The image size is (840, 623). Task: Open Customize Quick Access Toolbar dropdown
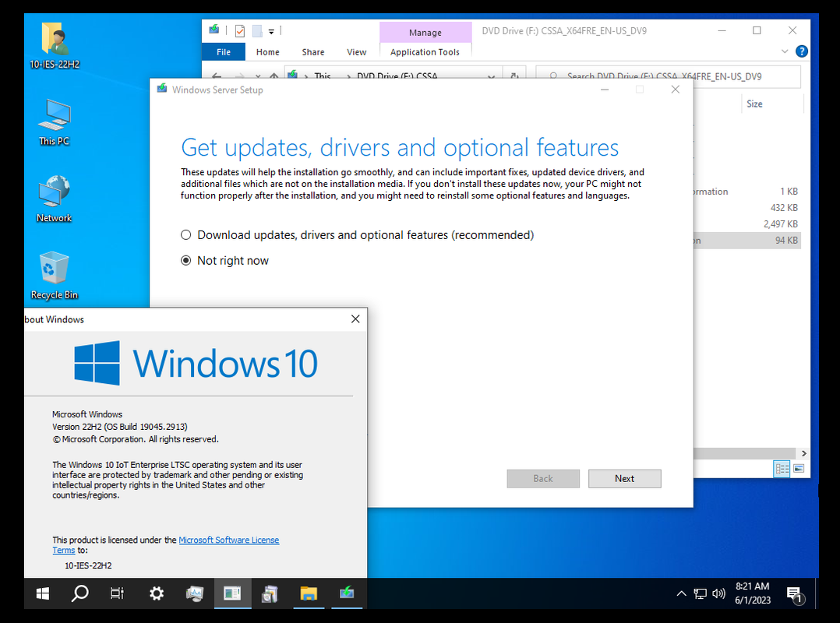tap(272, 32)
